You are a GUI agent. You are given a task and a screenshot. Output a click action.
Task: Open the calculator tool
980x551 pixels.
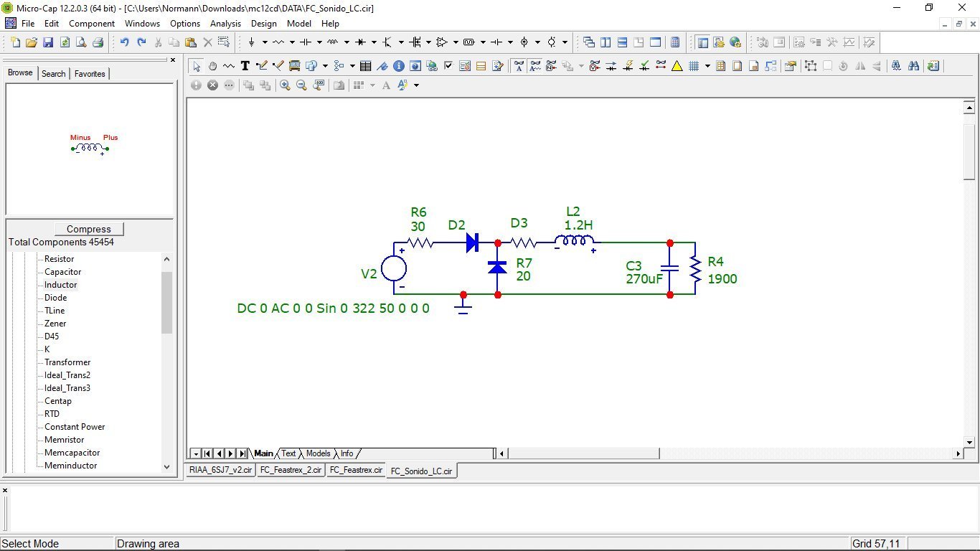click(x=675, y=42)
